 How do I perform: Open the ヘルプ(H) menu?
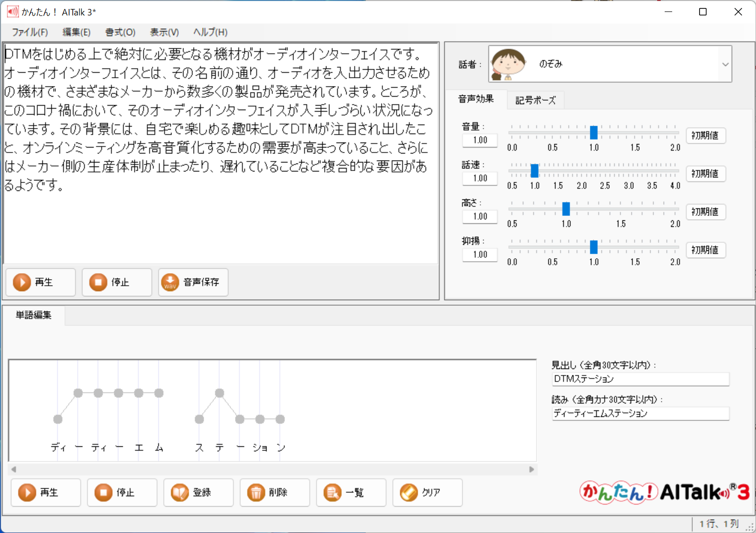[x=211, y=32]
